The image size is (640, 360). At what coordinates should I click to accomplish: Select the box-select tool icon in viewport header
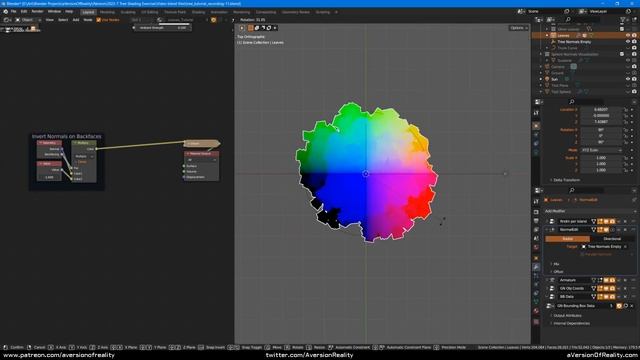coord(251,28)
